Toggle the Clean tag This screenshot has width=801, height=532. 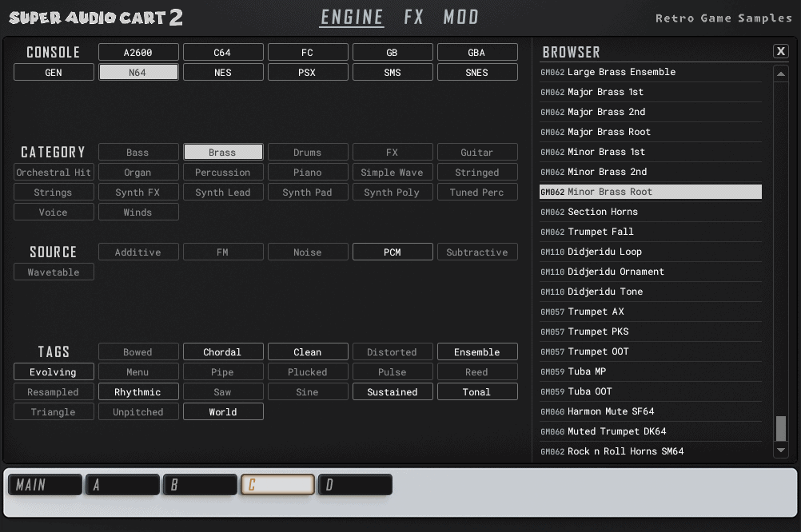tap(308, 351)
